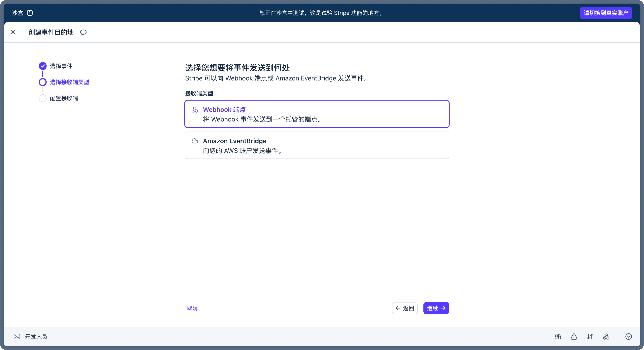Open the 开发人员 panel
Screen dimensions: 644x350
[x=36, y=337]
